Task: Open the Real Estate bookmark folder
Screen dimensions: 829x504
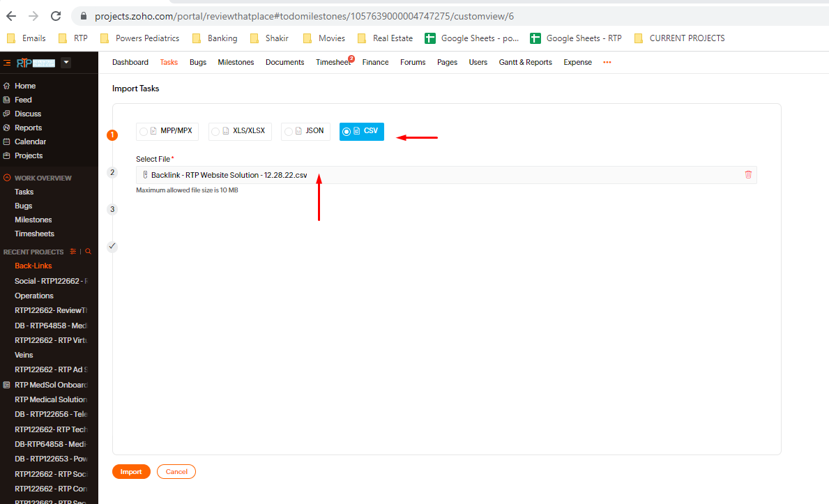Action: (x=385, y=38)
